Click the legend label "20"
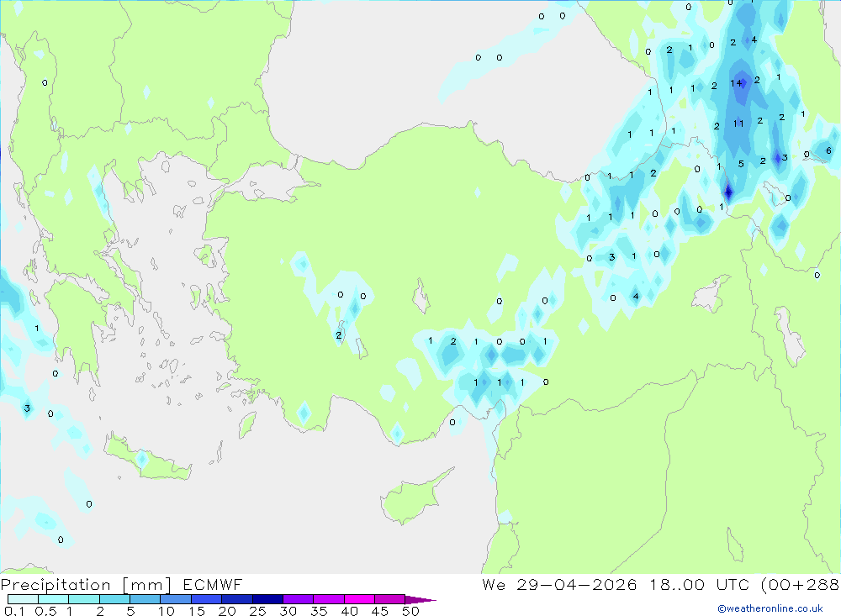The height and width of the screenshot is (616, 841). pos(227,611)
